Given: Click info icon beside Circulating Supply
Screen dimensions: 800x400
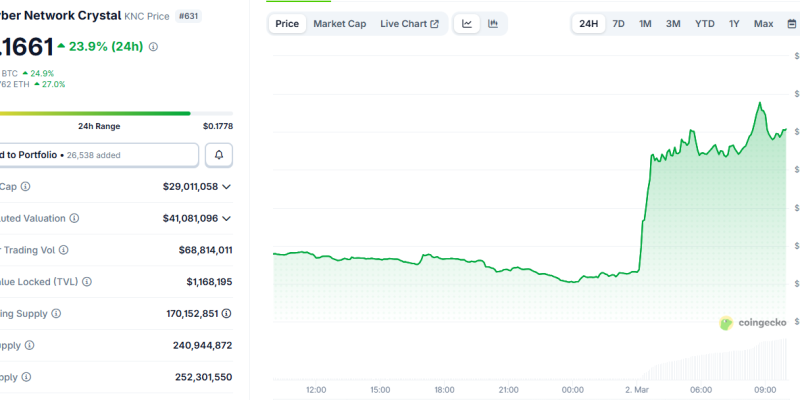Looking at the screenshot, I should click(55, 313).
